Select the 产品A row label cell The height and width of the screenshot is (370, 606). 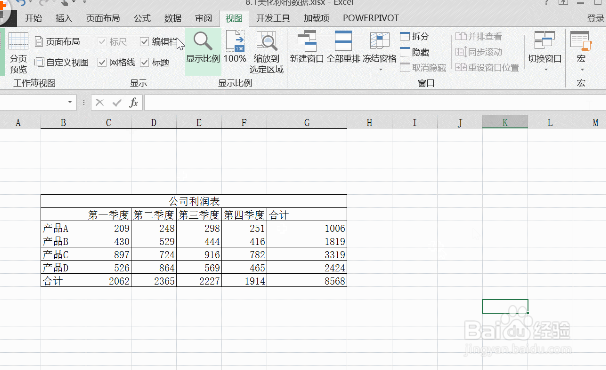click(63, 228)
